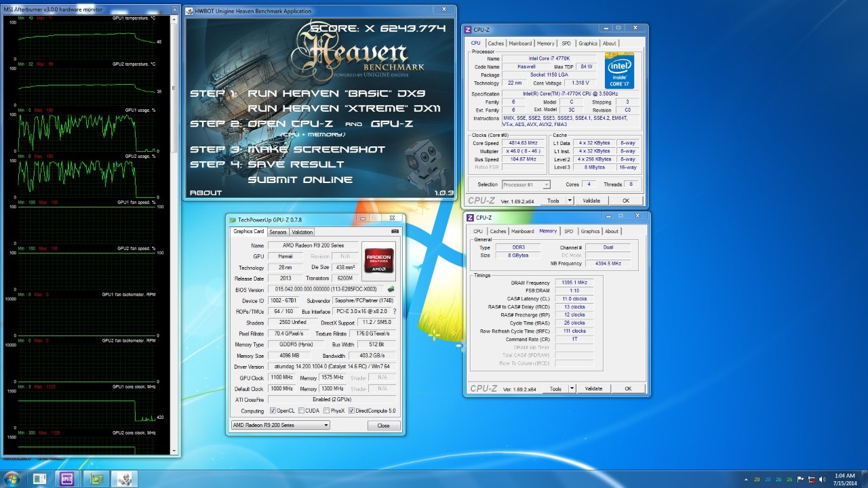Click the Bus Interface question mark icon
Viewport: 868px width, 488px height.
point(395,311)
